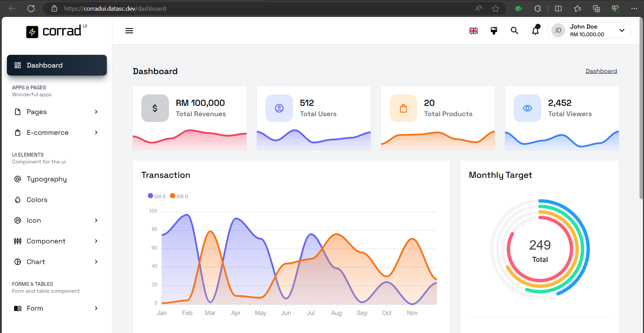Open Typography in the sidebar
644x333 pixels.
pyautogui.click(x=47, y=179)
